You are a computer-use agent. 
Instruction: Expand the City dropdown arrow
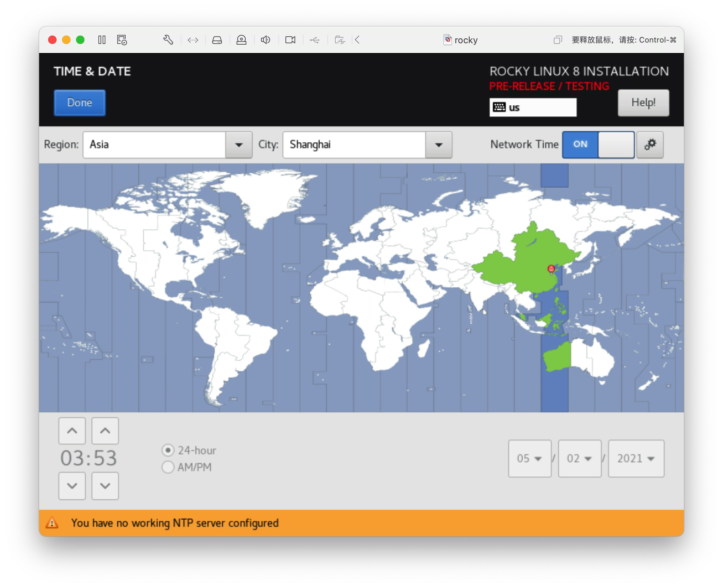click(439, 145)
